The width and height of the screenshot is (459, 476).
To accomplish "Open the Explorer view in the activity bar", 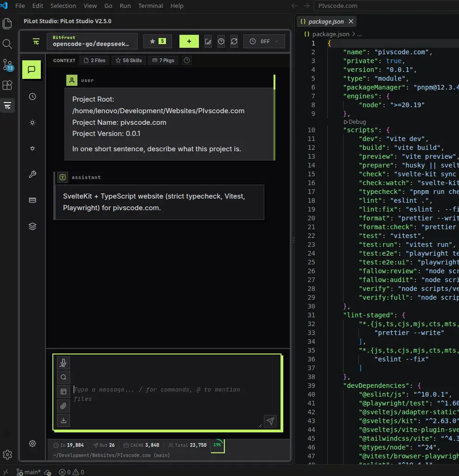I will [7, 23].
